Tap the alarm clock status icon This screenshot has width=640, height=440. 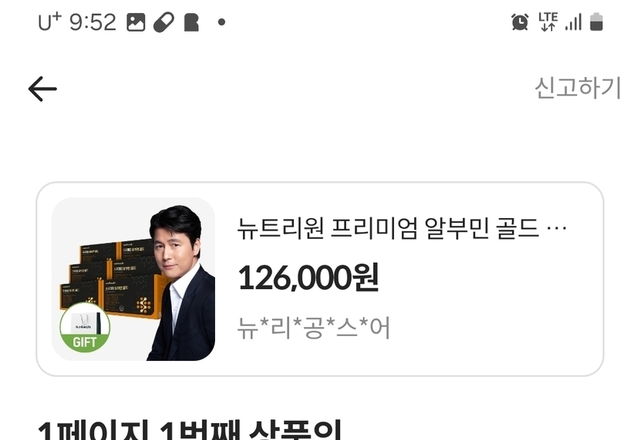[520, 22]
